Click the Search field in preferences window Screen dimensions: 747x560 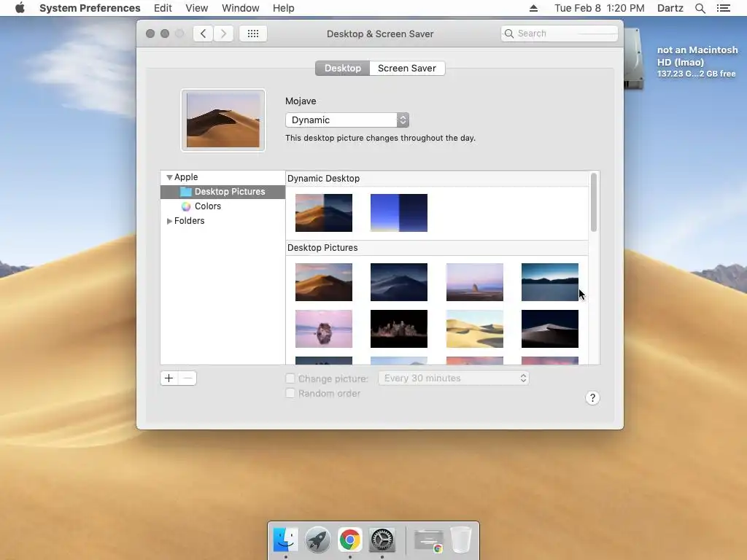(560, 34)
